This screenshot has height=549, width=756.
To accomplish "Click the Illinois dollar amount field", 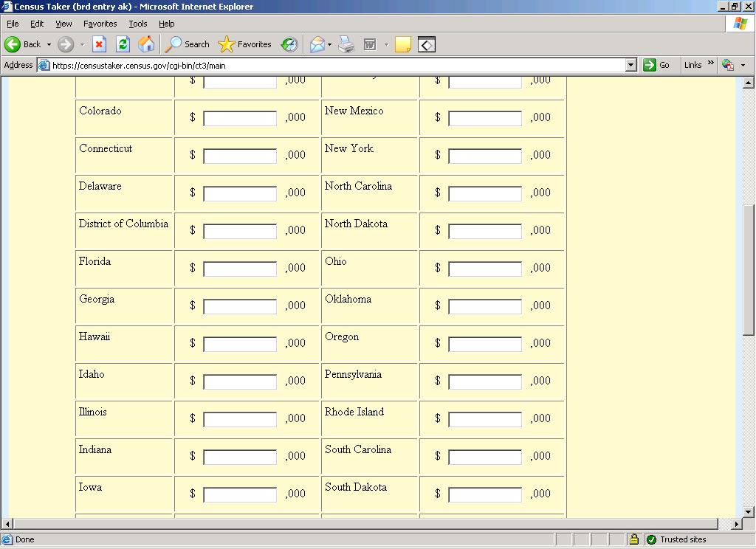I will pos(240,419).
